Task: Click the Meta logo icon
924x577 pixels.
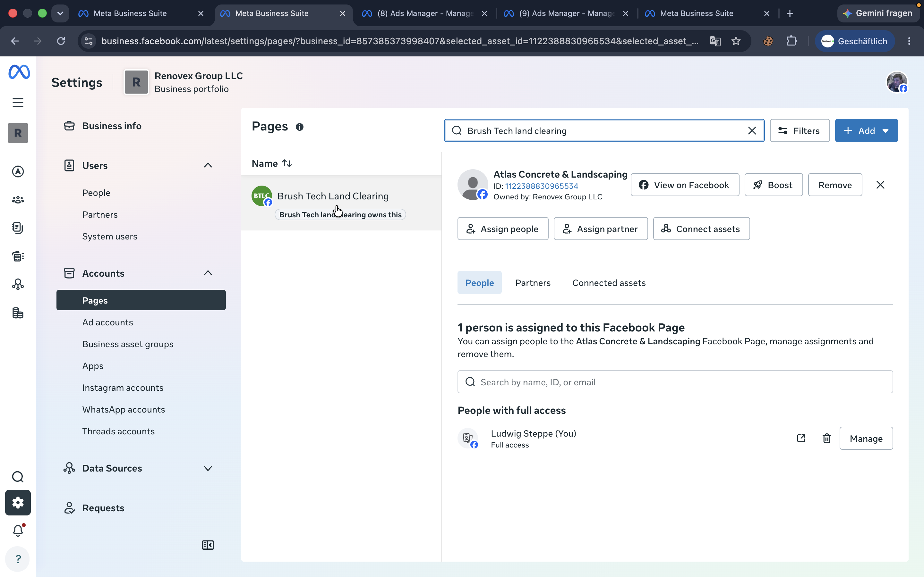Action: click(x=19, y=72)
